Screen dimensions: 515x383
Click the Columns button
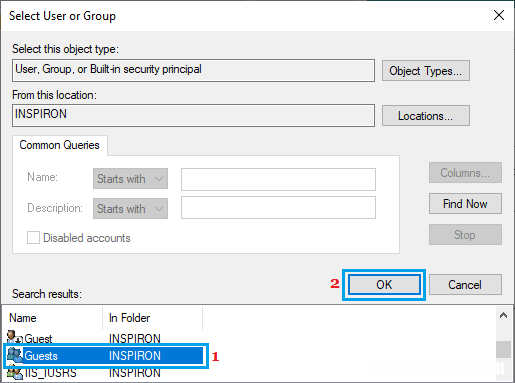point(465,173)
